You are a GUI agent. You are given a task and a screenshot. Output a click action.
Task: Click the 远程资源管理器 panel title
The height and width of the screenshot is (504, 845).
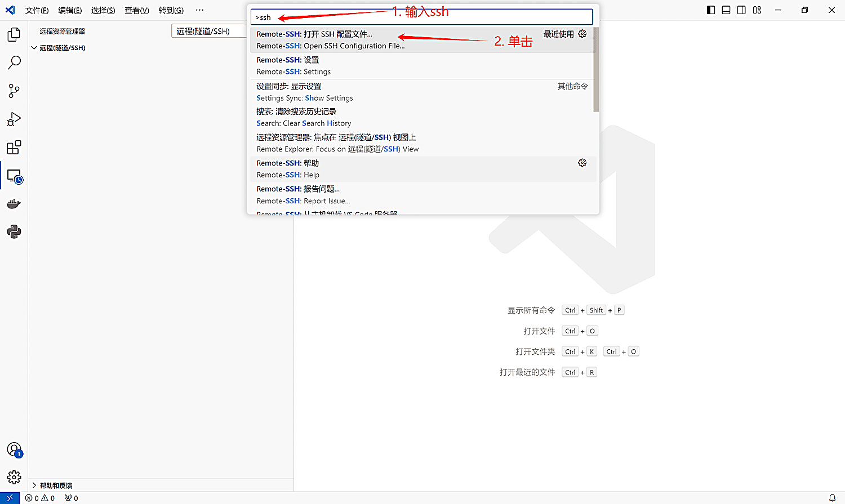point(63,31)
